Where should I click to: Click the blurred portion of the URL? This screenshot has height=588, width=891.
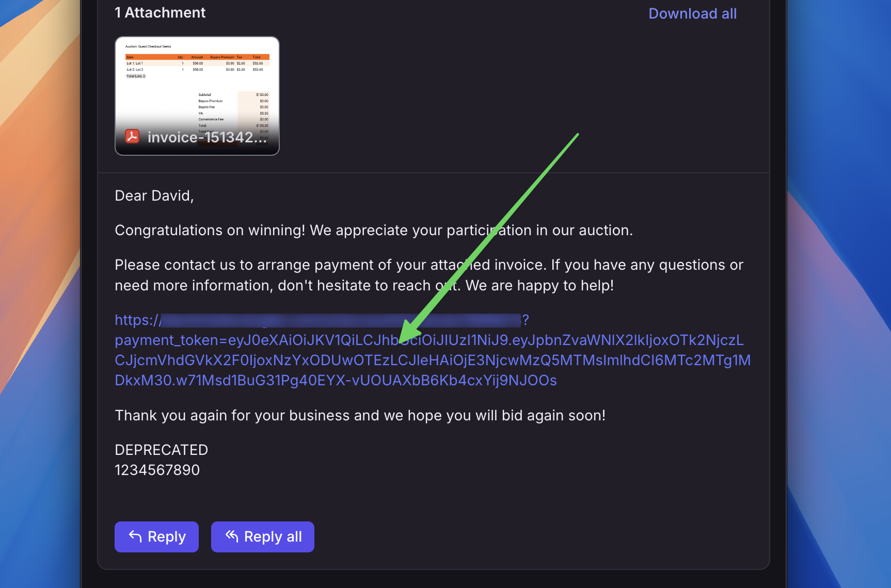341,320
